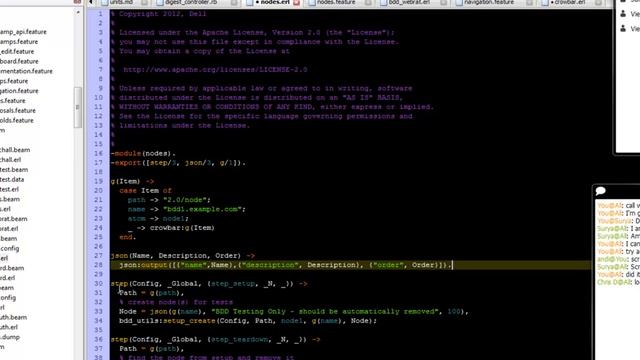Screen dimensions: 640x360
Task: Switch to the crowbar.erl editor tab
Action: coord(569,2)
